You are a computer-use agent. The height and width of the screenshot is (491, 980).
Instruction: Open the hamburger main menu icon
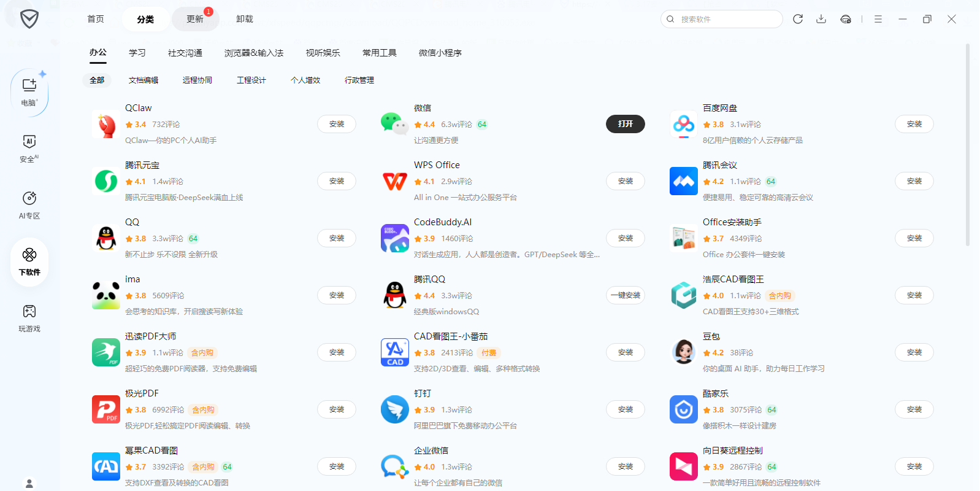pyautogui.click(x=878, y=19)
